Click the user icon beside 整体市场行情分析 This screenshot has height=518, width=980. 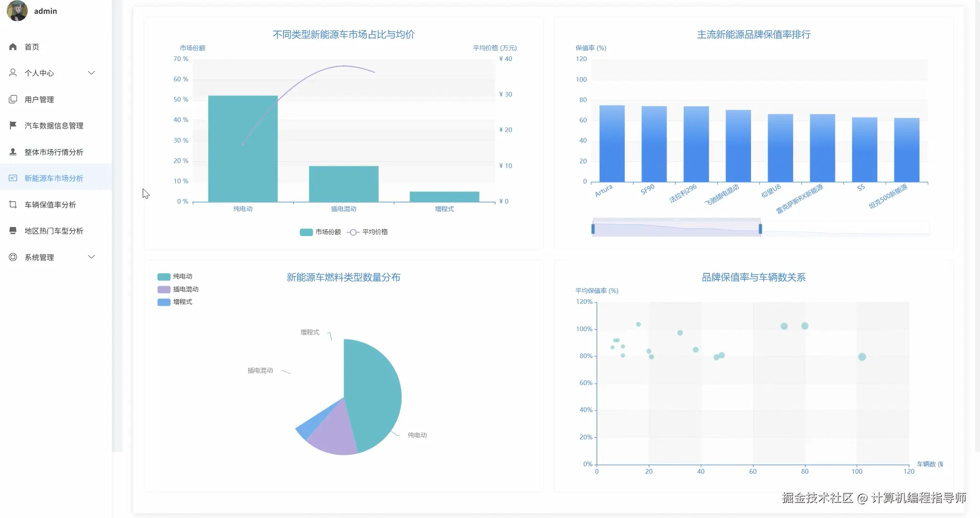[13, 152]
